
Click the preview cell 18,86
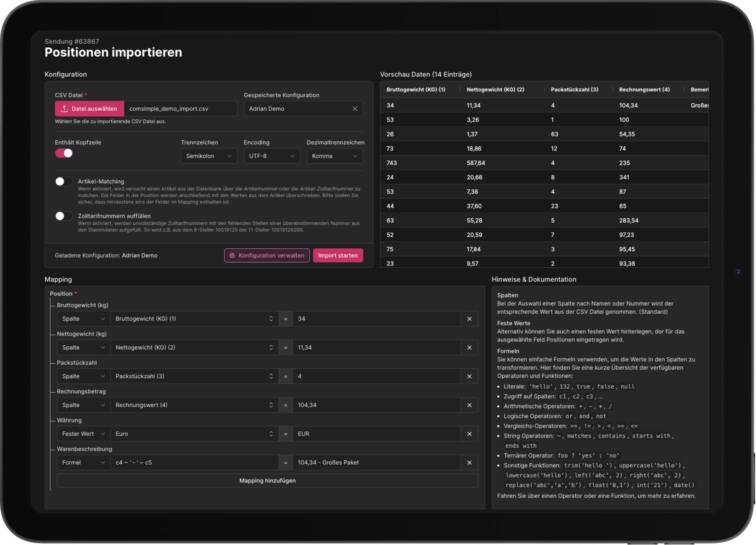(474, 149)
